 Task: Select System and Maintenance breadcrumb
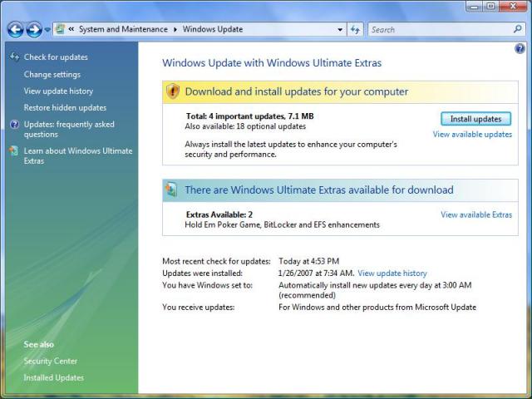(123, 29)
